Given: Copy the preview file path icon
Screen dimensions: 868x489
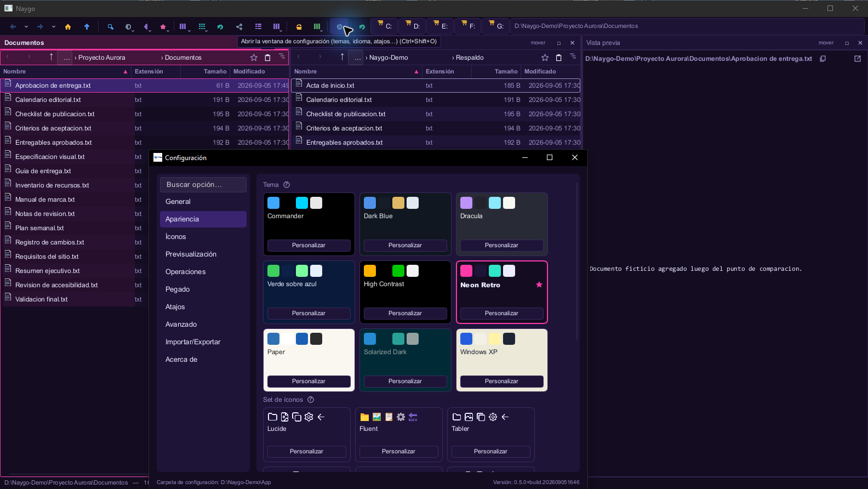Looking at the screenshot, I should pyautogui.click(x=823, y=59).
